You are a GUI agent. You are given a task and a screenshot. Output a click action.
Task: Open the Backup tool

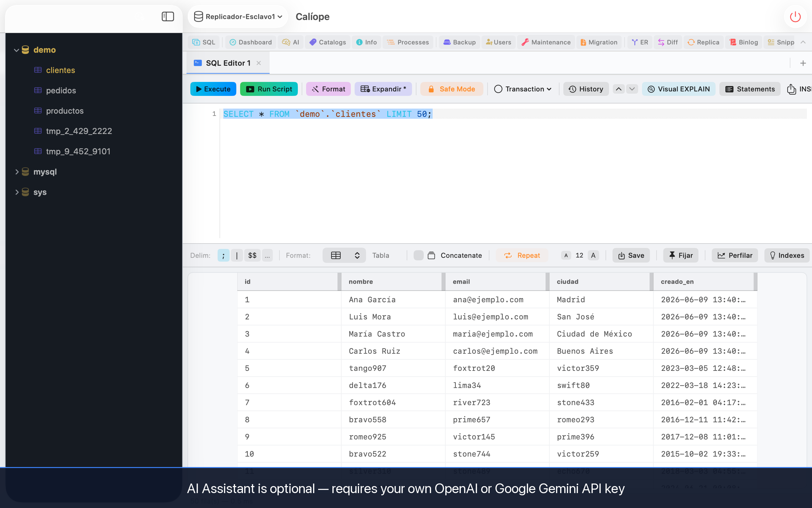pos(459,42)
